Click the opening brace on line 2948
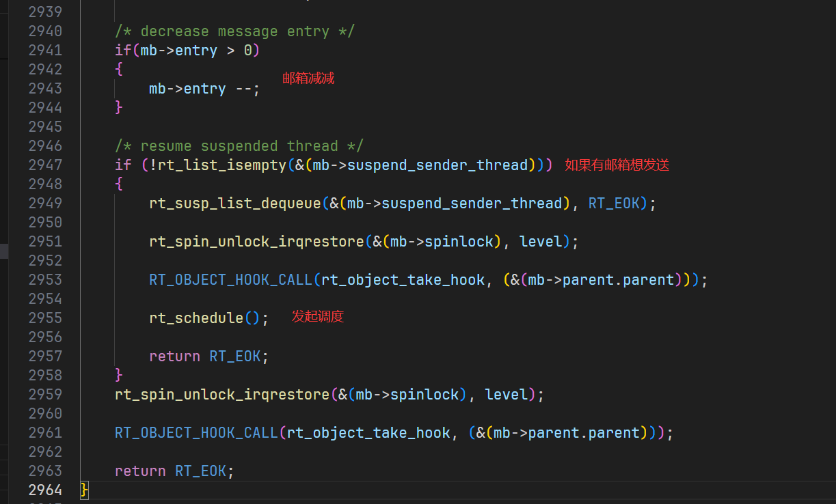Viewport: 836px width, 504px height. (x=119, y=184)
